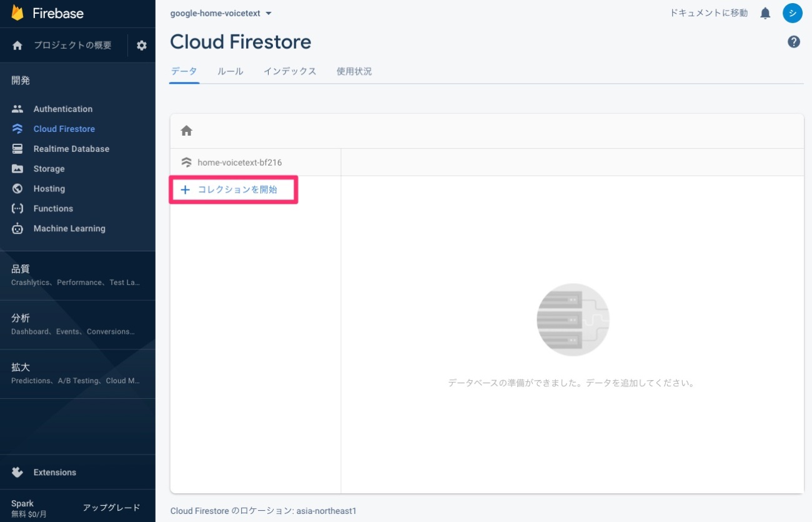Click the empty database servers illustration

pyautogui.click(x=573, y=320)
